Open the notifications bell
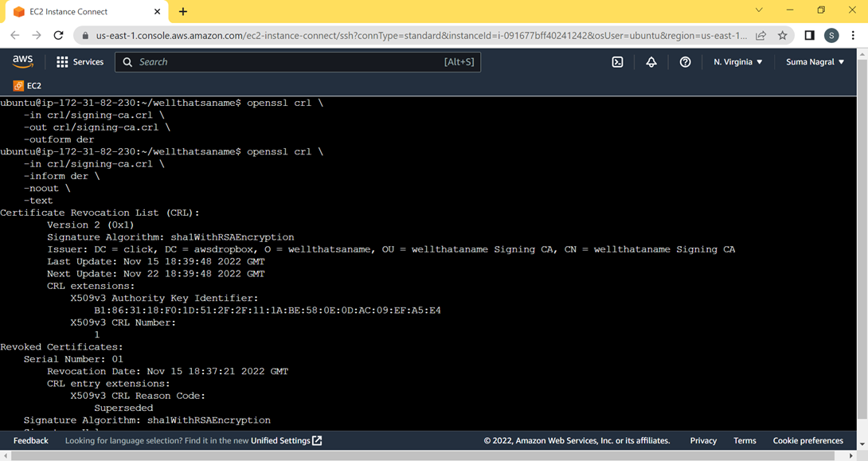The width and height of the screenshot is (868, 461). point(651,61)
